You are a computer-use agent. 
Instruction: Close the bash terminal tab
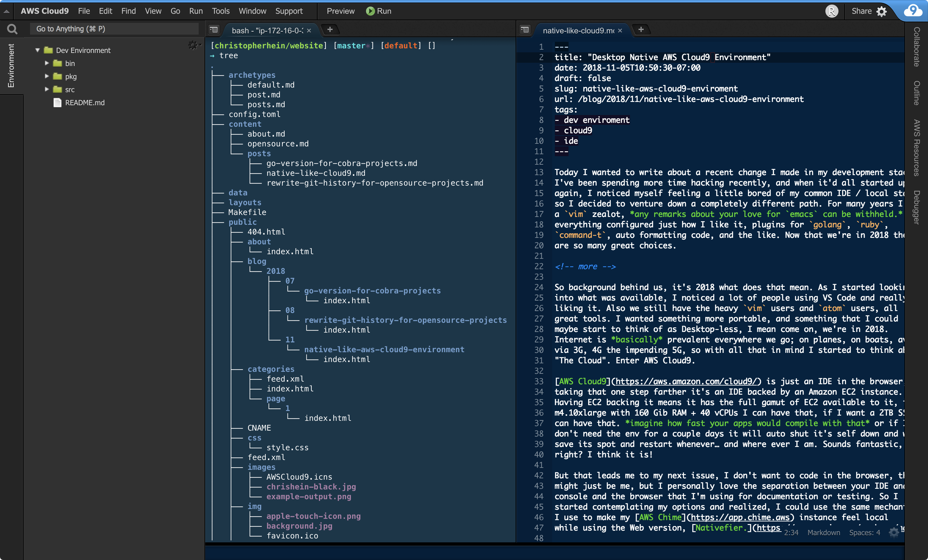click(x=309, y=30)
